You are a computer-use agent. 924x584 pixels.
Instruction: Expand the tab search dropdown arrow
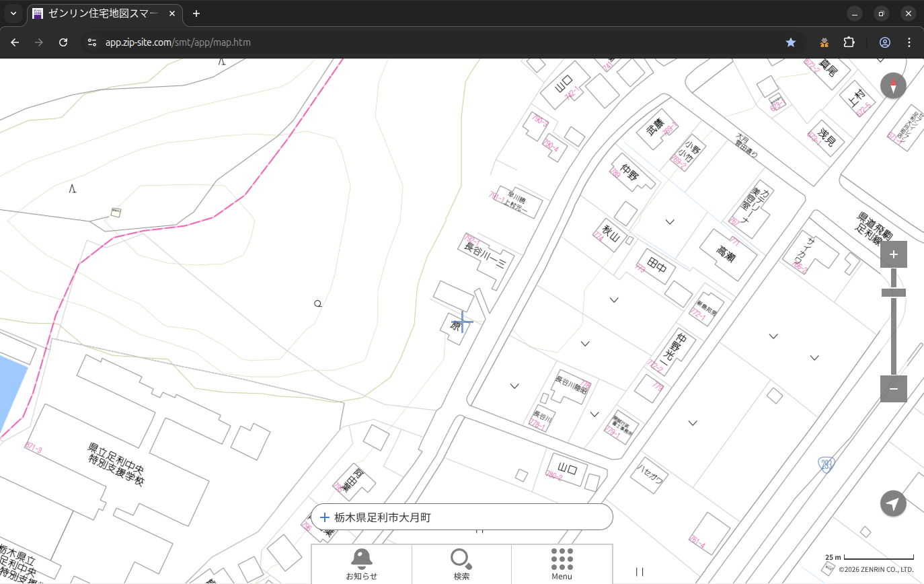pyautogui.click(x=13, y=13)
